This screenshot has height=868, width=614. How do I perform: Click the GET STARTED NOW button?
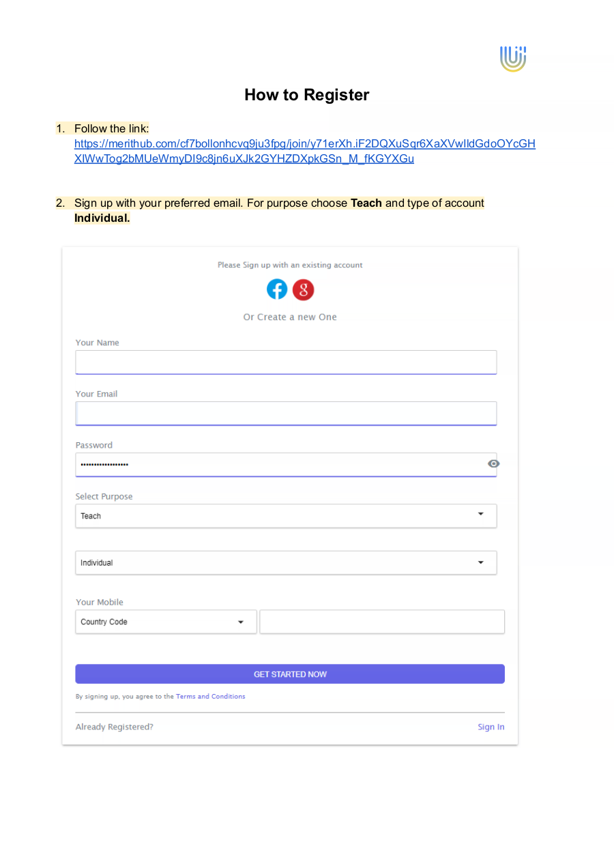click(290, 674)
